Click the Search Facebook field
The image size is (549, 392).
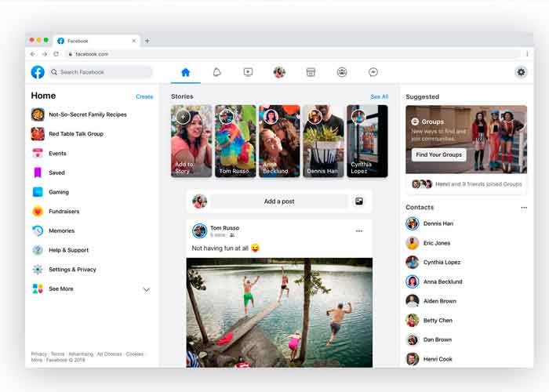pos(100,72)
